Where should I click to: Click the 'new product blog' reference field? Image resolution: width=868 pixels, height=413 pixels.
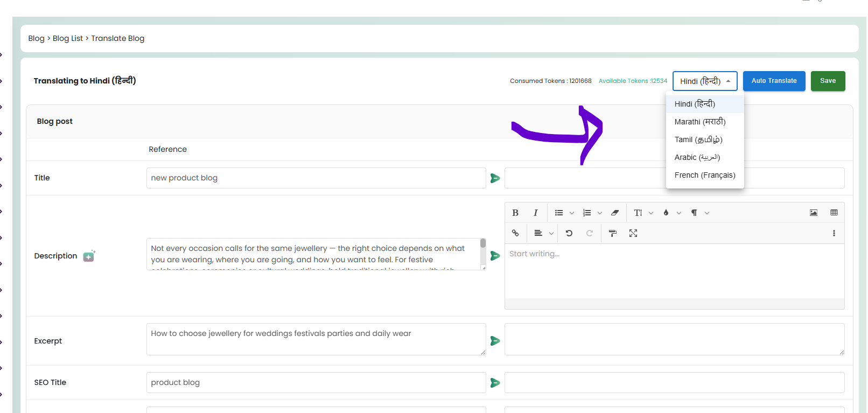pos(316,178)
